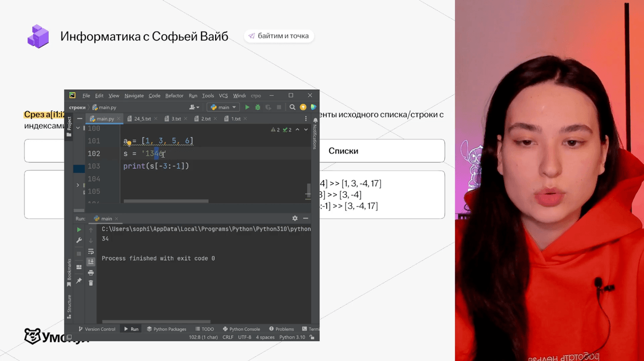Clear console output with trash icon
This screenshot has width=644, height=361.
pyautogui.click(x=91, y=283)
